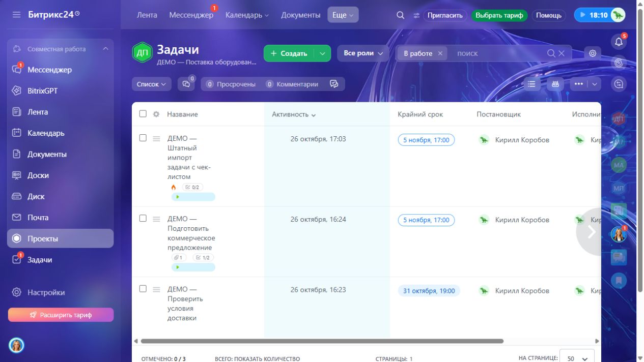The width and height of the screenshot is (644, 362).
Task: Toggle the Комментарии counter filter
Action: coord(292,84)
